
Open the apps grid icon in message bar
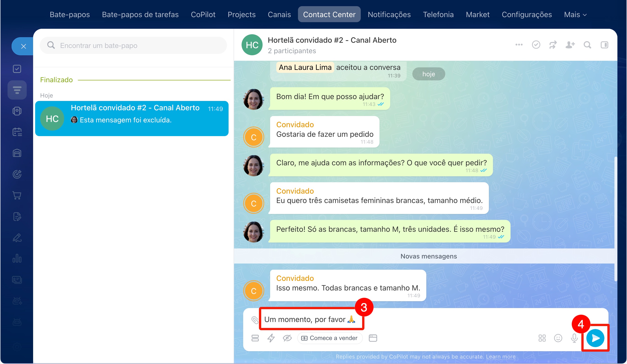click(542, 338)
